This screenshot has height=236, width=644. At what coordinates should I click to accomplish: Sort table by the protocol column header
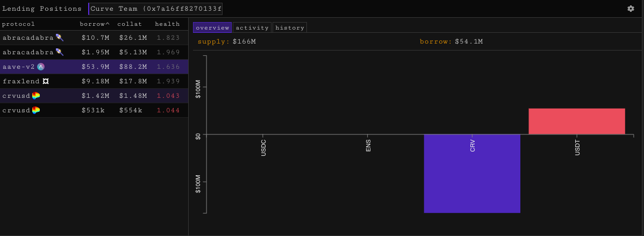click(18, 24)
